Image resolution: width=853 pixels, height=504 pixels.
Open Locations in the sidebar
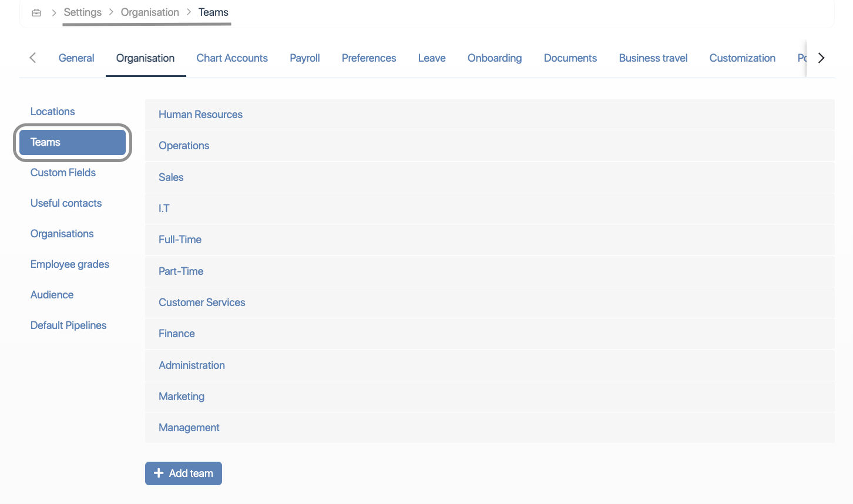pos(53,112)
